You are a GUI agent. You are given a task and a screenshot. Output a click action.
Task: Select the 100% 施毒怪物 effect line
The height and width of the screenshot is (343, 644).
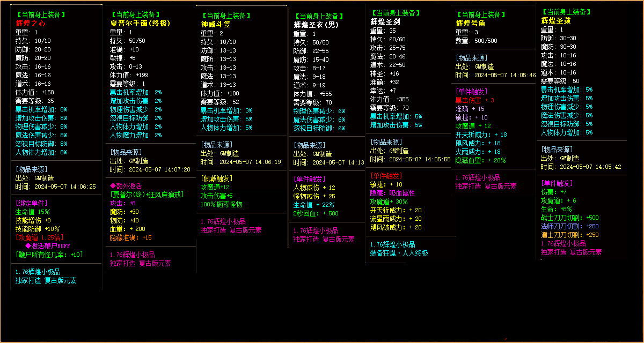pos(222,204)
